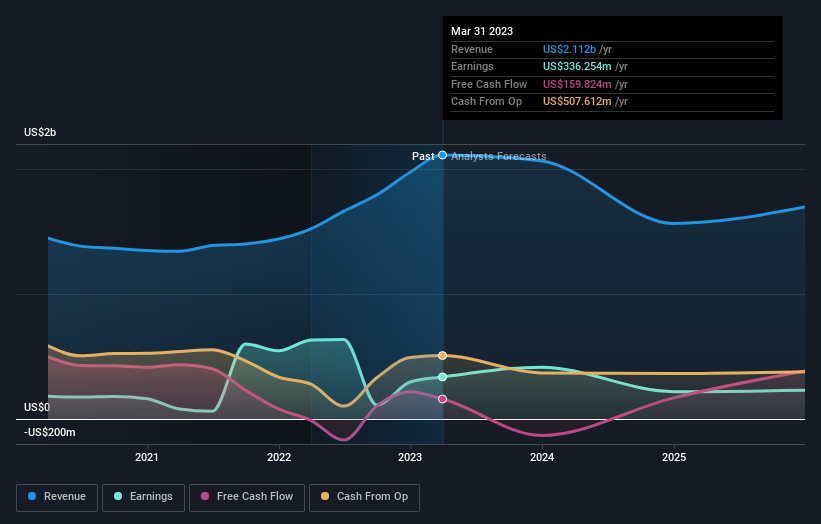The height and width of the screenshot is (524, 821).
Task: Click the US$159.824m free cash flow value
Action: 577,84
